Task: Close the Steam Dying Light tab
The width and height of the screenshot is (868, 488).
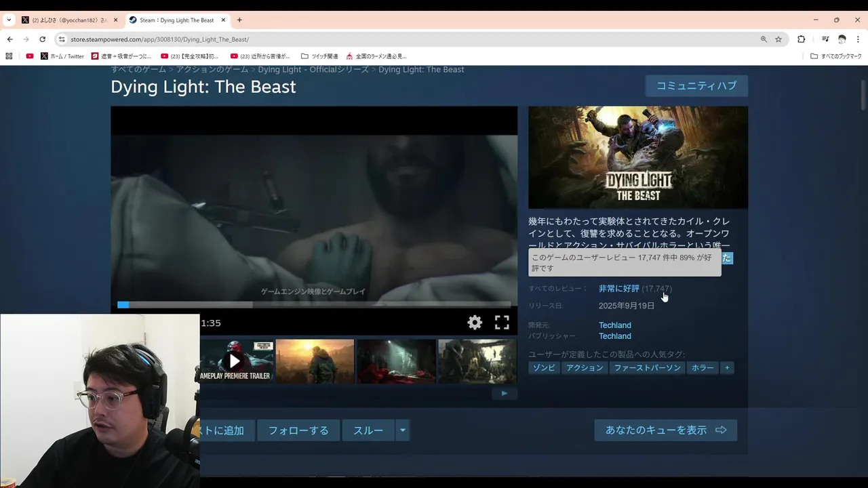Action: click(x=223, y=20)
